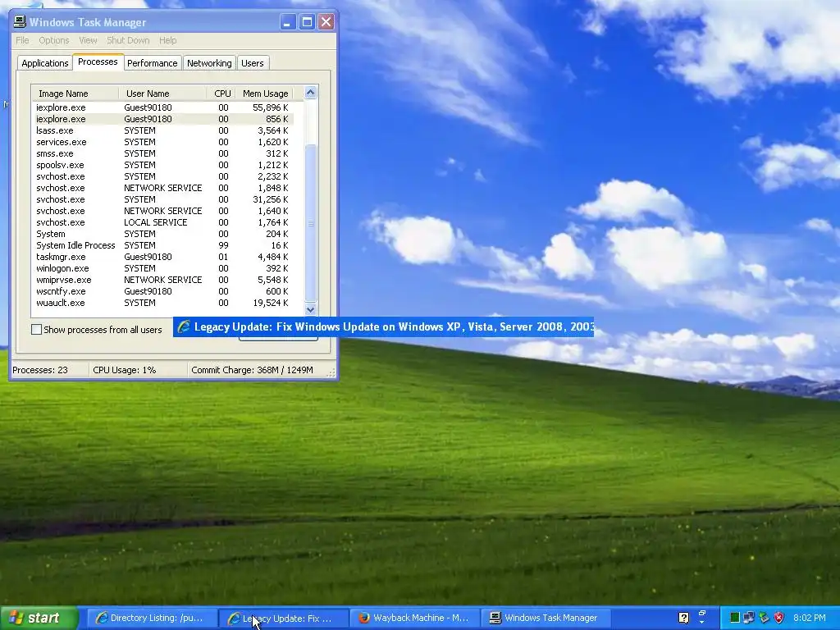Viewport: 840px width, 630px height.
Task: Open the File menu in Task Manager
Action: pyautogui.click(x=22, y=40)
